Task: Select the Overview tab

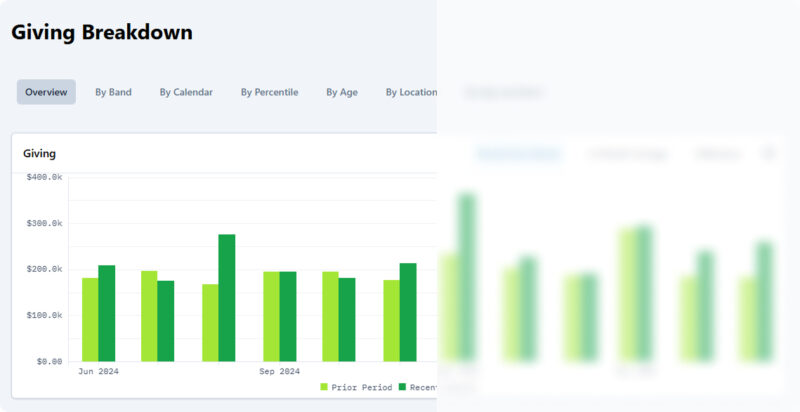Action: [x=46, y=92]
